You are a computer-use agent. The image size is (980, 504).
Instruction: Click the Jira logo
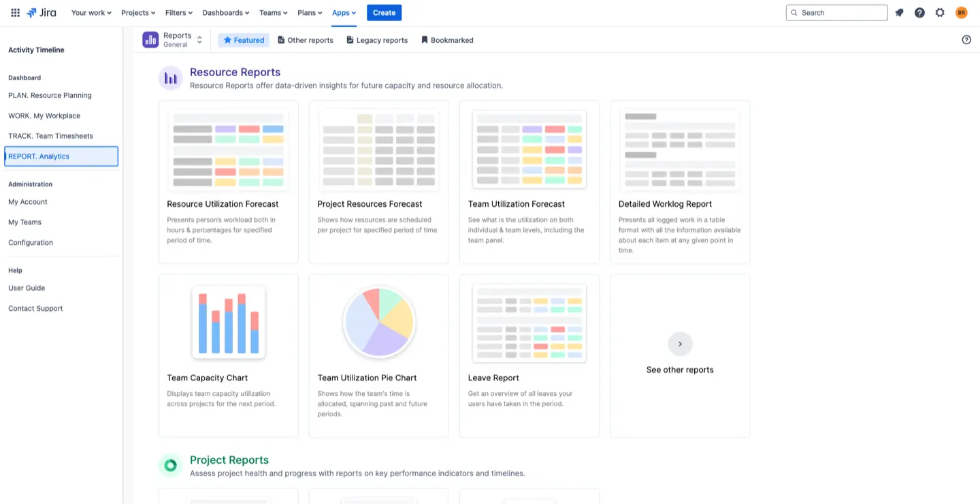(x=42, y=12)
